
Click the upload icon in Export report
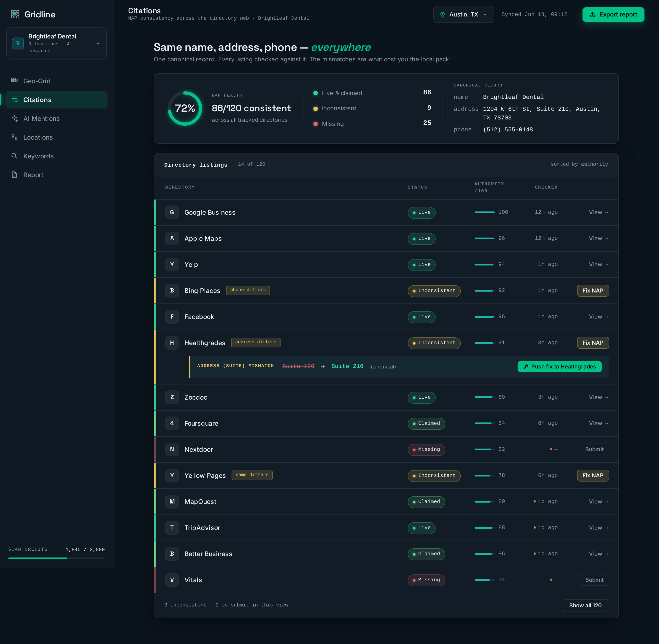pyautogui.click(x=592, y=15)
